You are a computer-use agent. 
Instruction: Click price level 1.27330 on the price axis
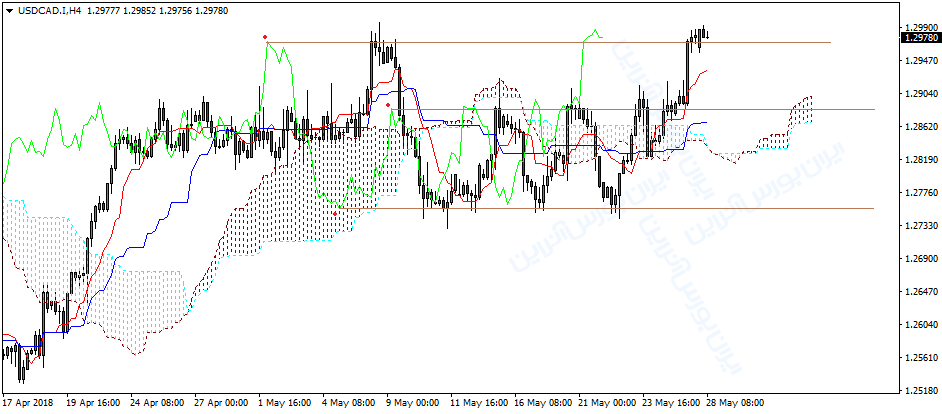pyautogui.click(x=921, y=225)
